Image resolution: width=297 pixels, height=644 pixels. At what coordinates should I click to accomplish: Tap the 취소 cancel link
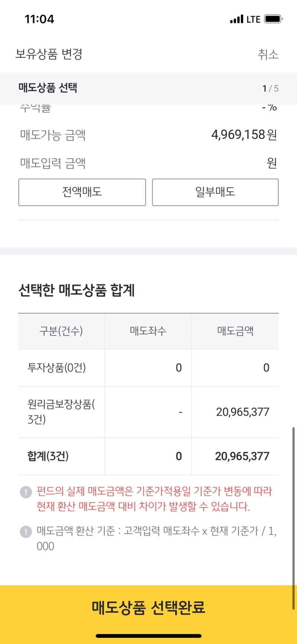[x=268, y=55]
